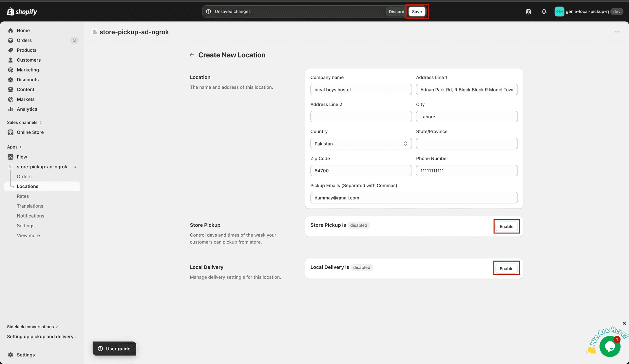Click the Address Line 2 field
Image resolution: width=629 pixels, height=364 pixels.
pyautogui.click(x=361, y=116)
